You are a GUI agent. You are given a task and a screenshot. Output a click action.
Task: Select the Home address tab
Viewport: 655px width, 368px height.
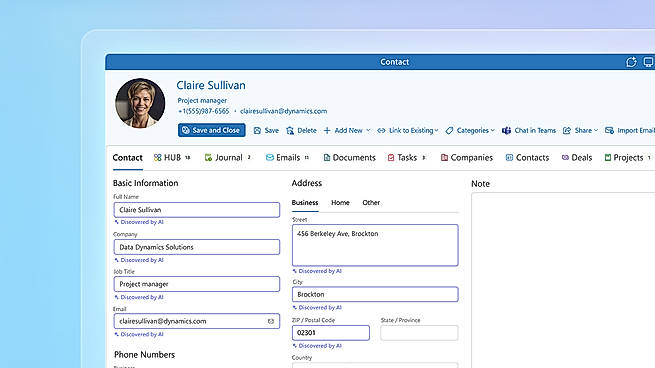[340, 203]
